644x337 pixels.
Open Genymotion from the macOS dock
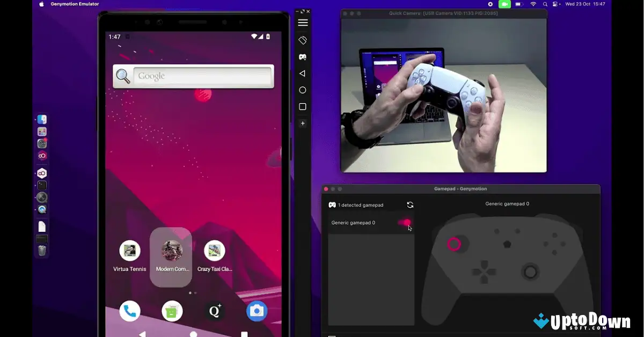pos(42,156)
